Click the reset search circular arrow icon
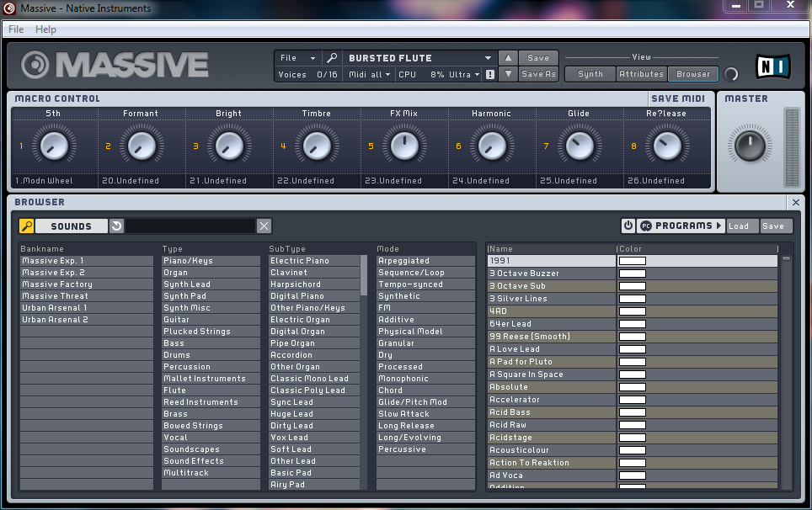812x510 pixels. (116, 226)
